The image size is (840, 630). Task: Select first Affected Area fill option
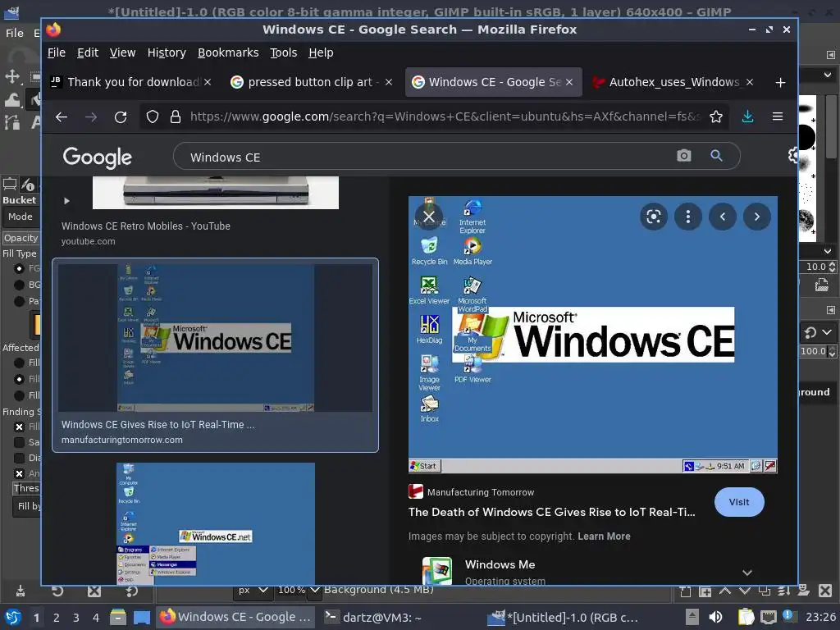coord(20,363)
